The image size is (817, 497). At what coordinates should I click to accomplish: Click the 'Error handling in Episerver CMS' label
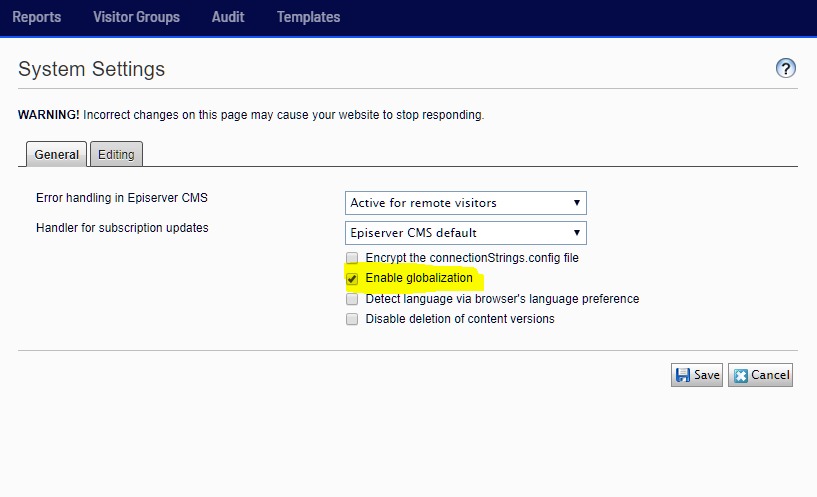click(121, 198)
